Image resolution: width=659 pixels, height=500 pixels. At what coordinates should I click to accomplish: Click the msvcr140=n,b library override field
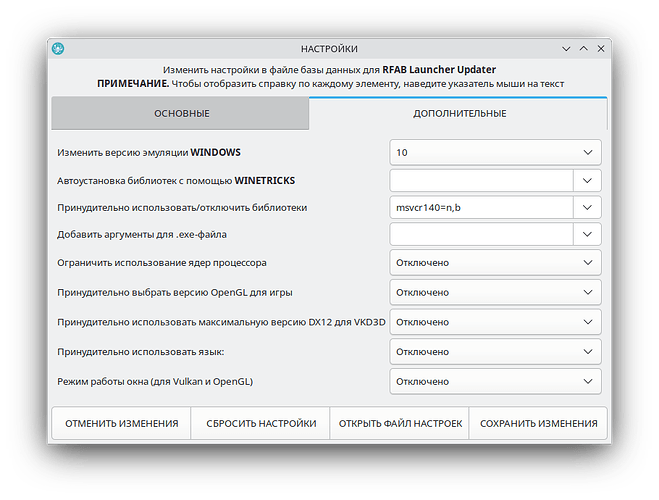[x=480, y=208]
